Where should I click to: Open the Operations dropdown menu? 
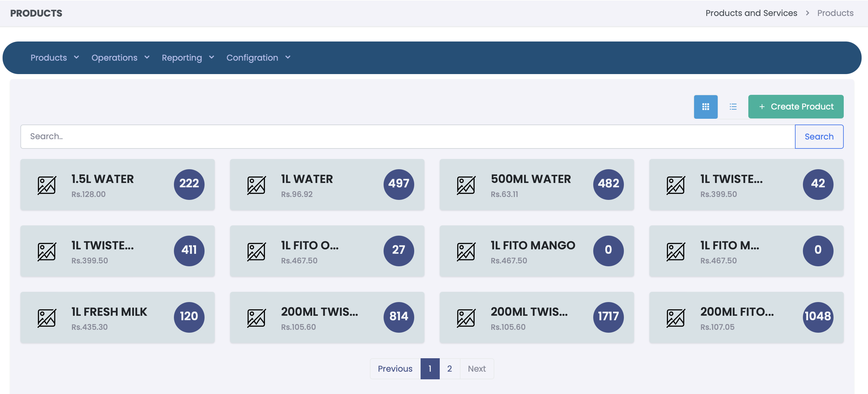pos(120,58)
